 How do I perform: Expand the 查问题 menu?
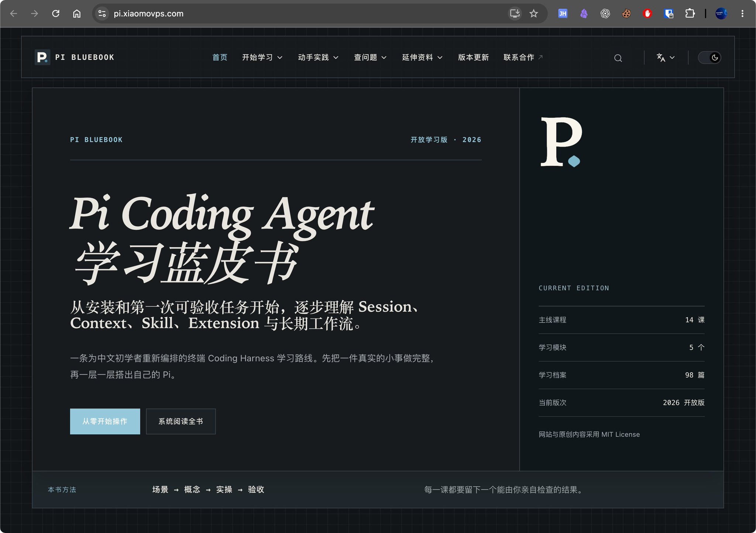pyautogui.click(x=370, y=57)
